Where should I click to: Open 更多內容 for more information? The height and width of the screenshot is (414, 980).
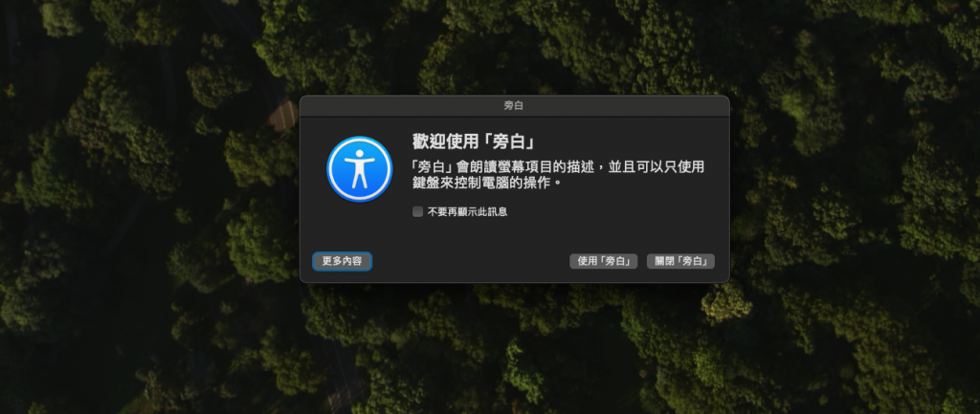click(x=342, y=261)
